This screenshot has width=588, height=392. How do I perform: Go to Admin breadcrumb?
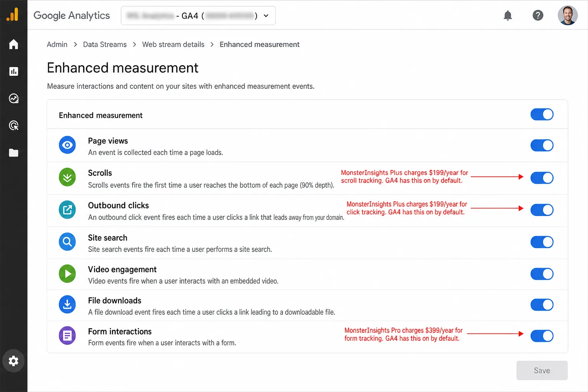(57, 44)
